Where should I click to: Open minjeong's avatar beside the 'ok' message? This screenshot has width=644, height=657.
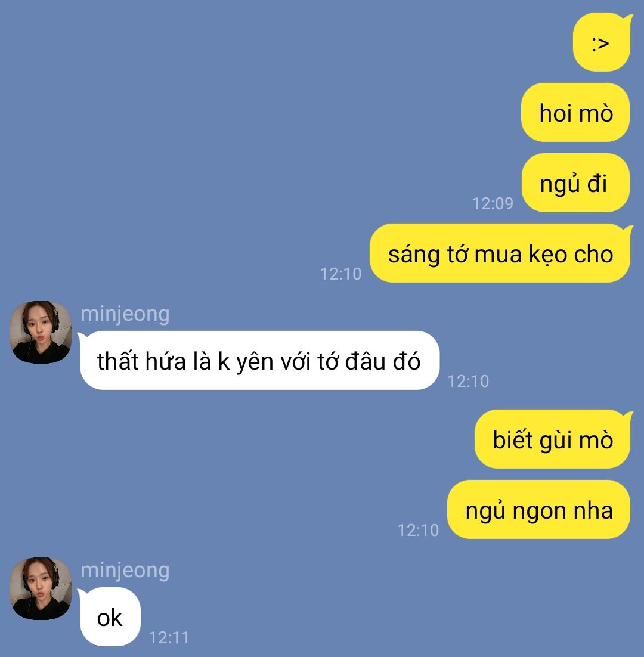pos(41,588)
